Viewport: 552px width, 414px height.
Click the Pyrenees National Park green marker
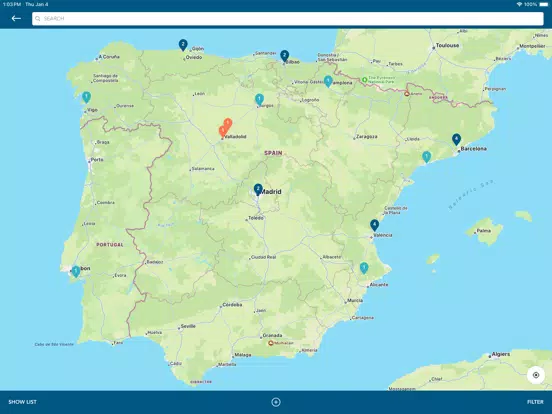pos(365,80)
